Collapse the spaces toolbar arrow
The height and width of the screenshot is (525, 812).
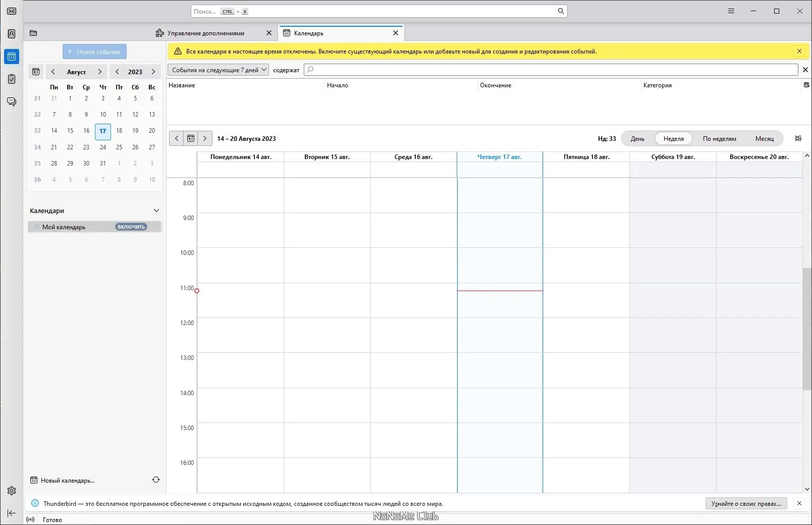[12, 513]
